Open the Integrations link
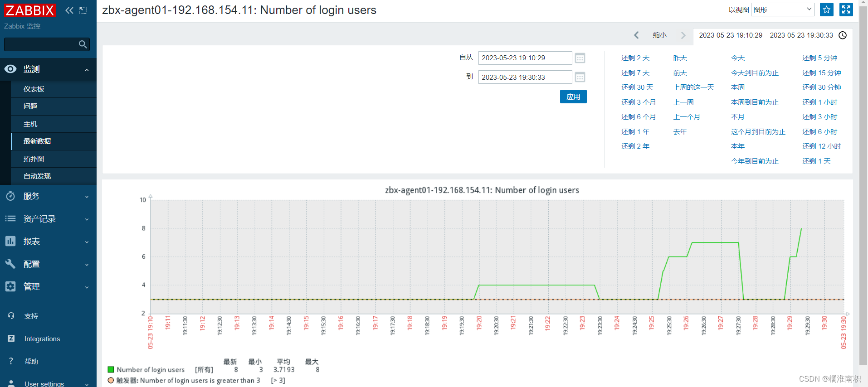 click(42, 339)
